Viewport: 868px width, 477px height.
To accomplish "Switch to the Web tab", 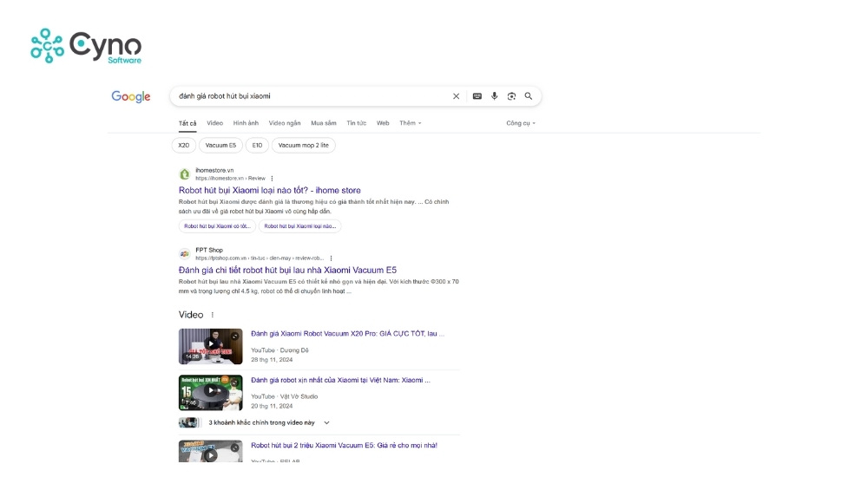I will click(x=383, y=123).
